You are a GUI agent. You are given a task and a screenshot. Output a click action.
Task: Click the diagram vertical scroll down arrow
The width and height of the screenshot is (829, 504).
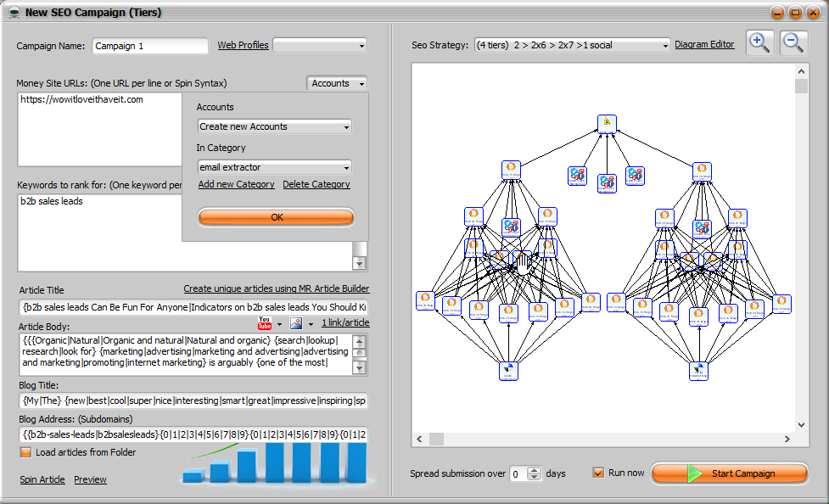coord(802,425)
